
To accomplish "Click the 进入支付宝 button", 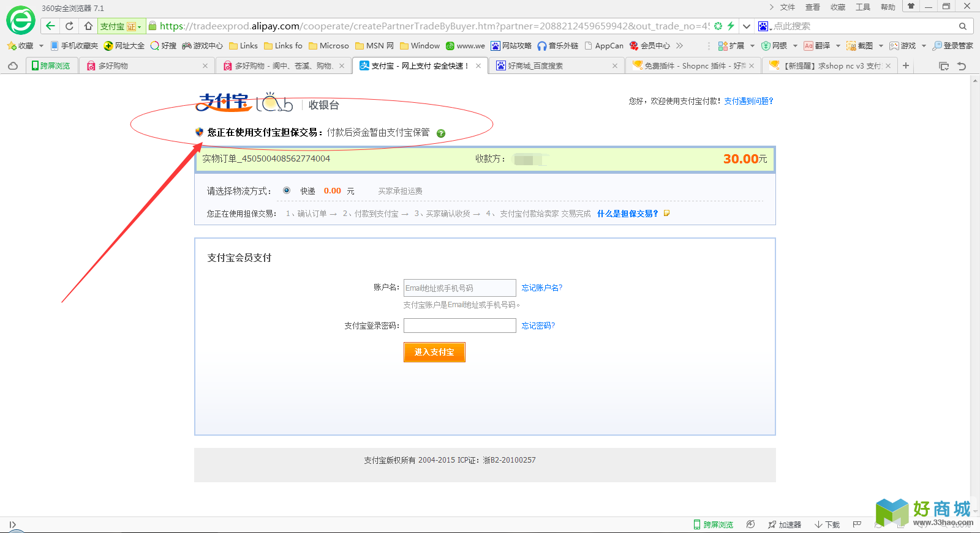I will [434, 352].
